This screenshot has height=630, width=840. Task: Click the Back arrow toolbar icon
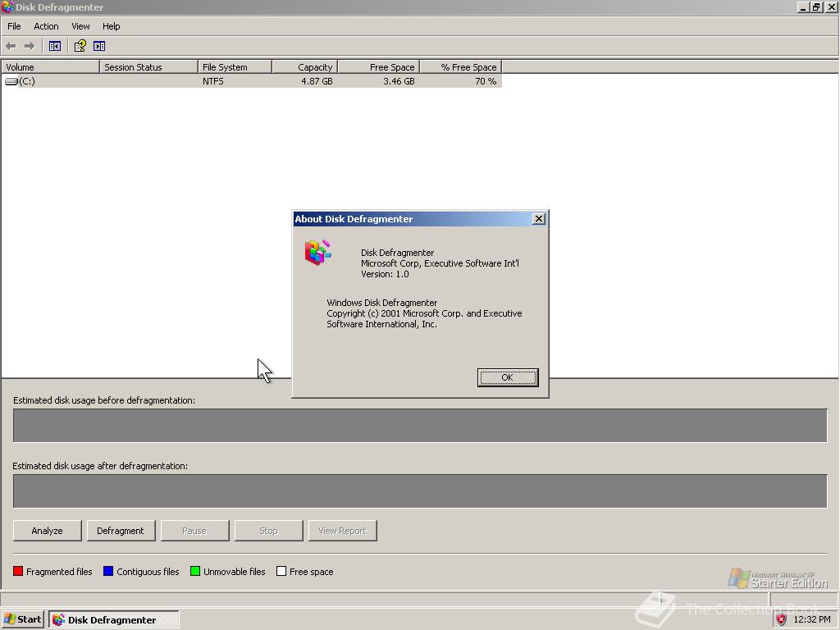pos(11,46)
